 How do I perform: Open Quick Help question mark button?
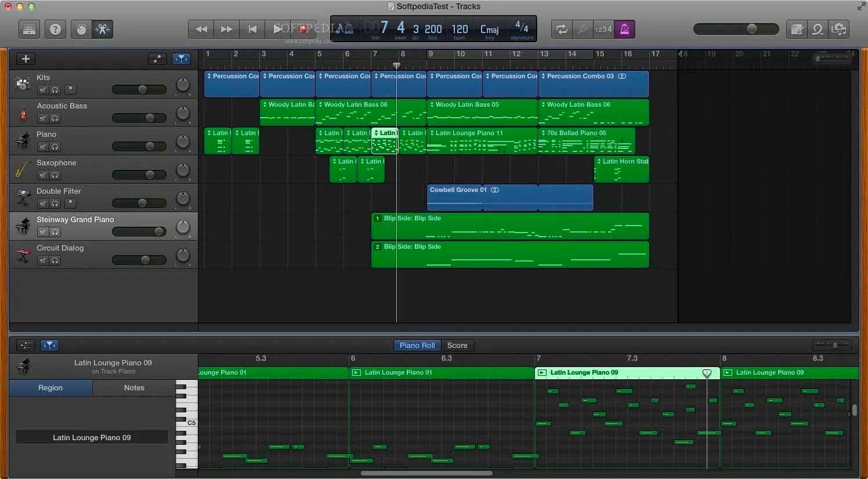tap(55, 29)
